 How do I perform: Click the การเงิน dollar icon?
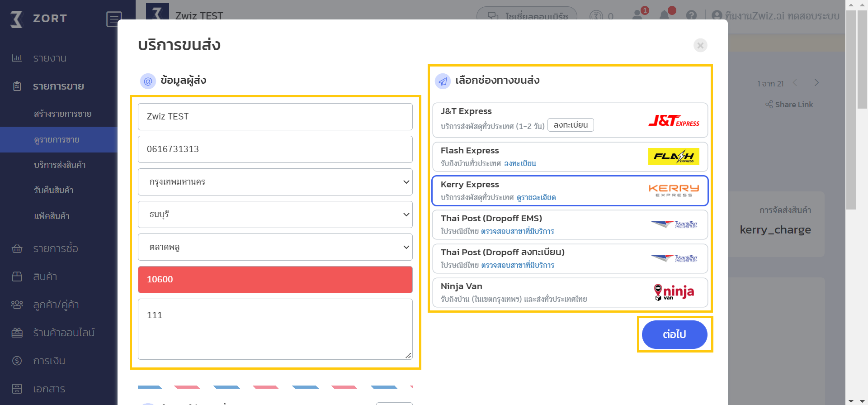point(17,361)
